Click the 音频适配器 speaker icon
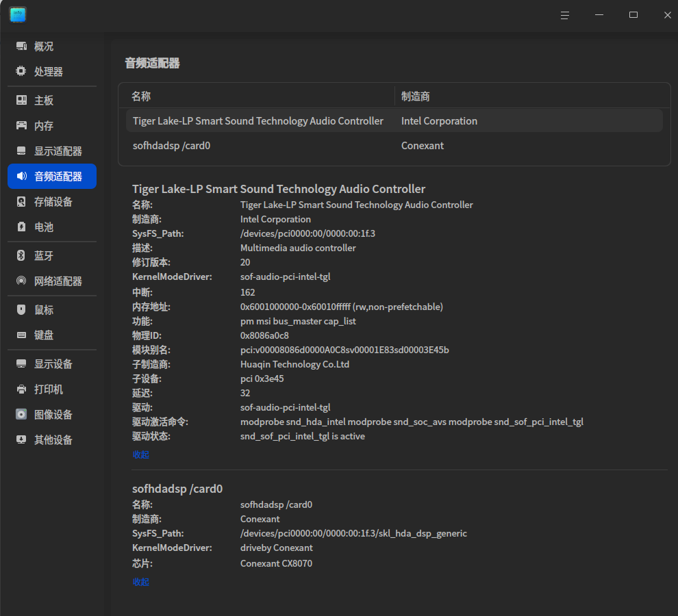The width and height of the screenshot is (678, 616). 21,176
